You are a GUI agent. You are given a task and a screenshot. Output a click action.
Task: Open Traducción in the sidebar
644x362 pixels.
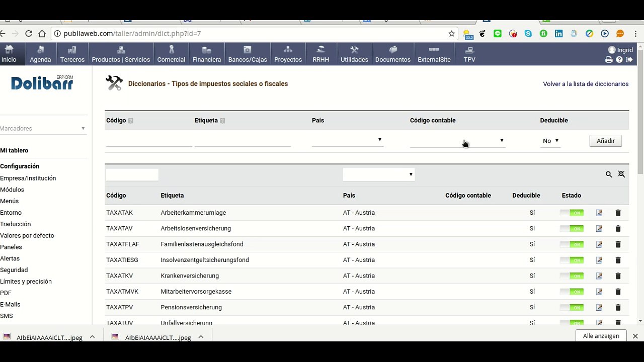click(x=16, y=224)
